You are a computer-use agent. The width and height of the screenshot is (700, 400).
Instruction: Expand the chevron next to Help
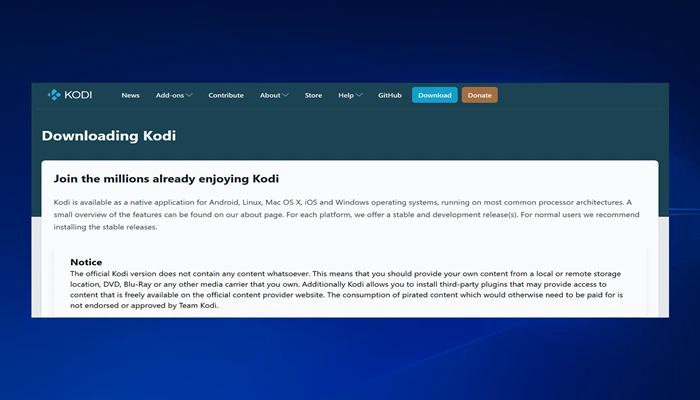pyautogui.click(x=359, y=95)
